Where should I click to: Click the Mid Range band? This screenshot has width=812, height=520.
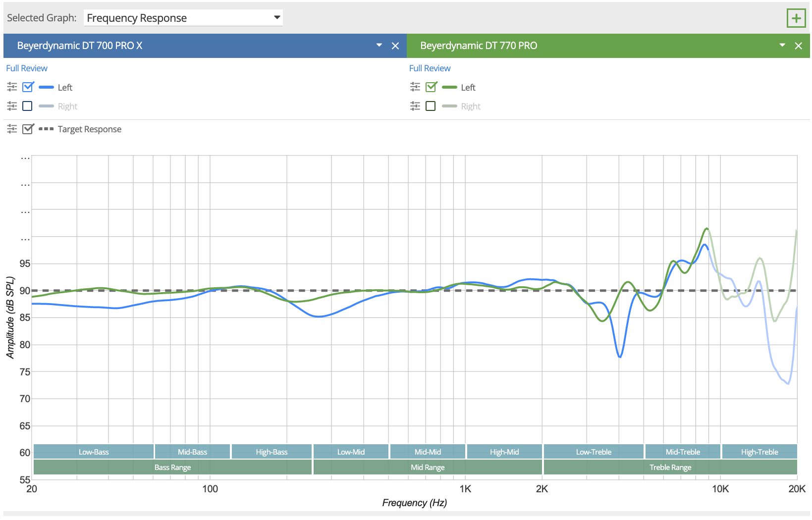[428, 467]
